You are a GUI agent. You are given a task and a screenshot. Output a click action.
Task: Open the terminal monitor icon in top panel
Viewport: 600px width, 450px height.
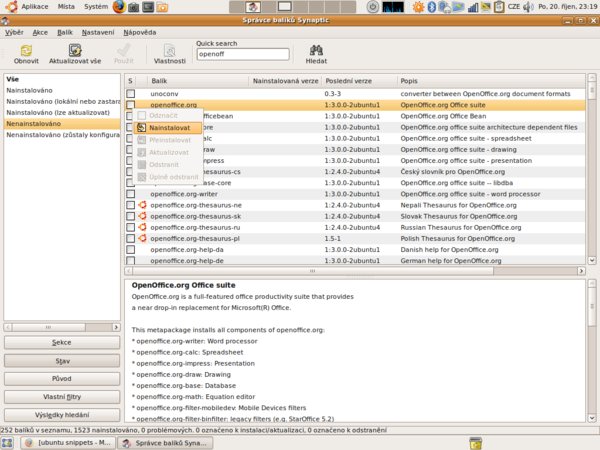148,7
